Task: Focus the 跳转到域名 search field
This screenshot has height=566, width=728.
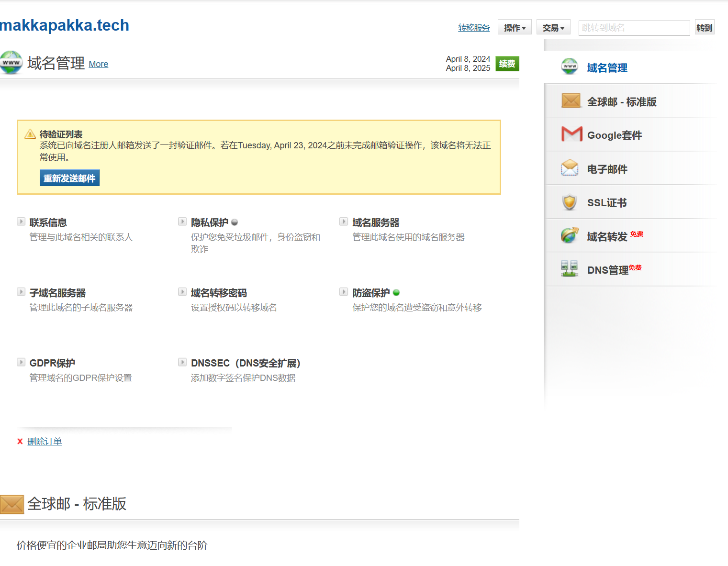Action: pyautogui.click(x=634, y=28)
